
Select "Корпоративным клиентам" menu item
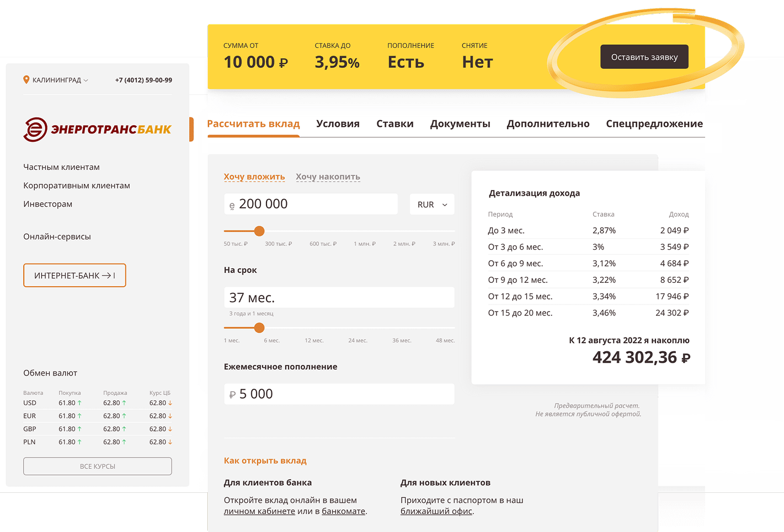(x=77, y=186)
